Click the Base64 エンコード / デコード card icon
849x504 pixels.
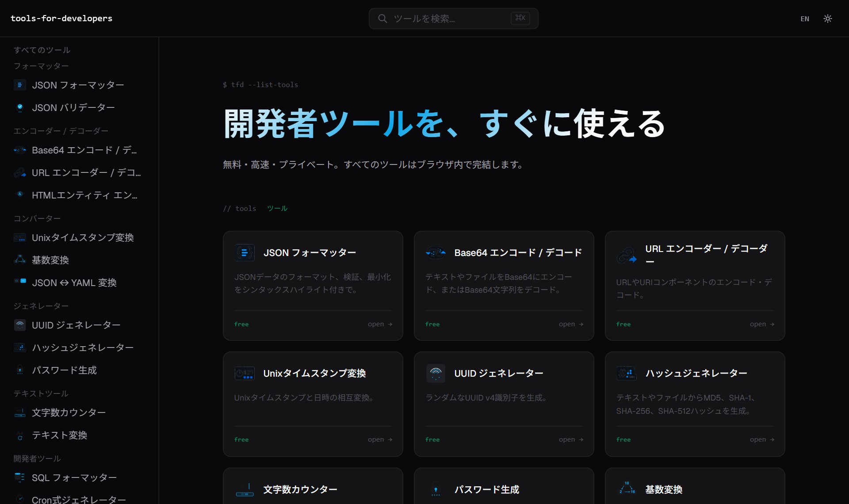click(x=436, y=253)
